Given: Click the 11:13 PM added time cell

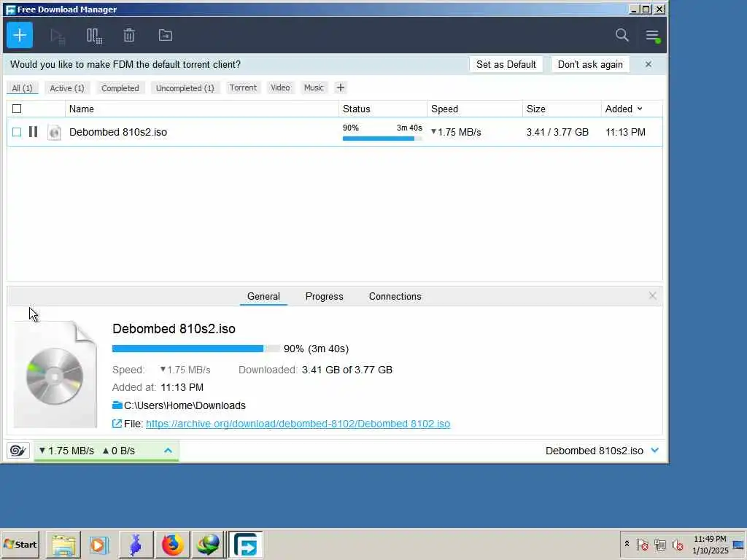Looking at the screenshot, I should (x=625, y=133).
